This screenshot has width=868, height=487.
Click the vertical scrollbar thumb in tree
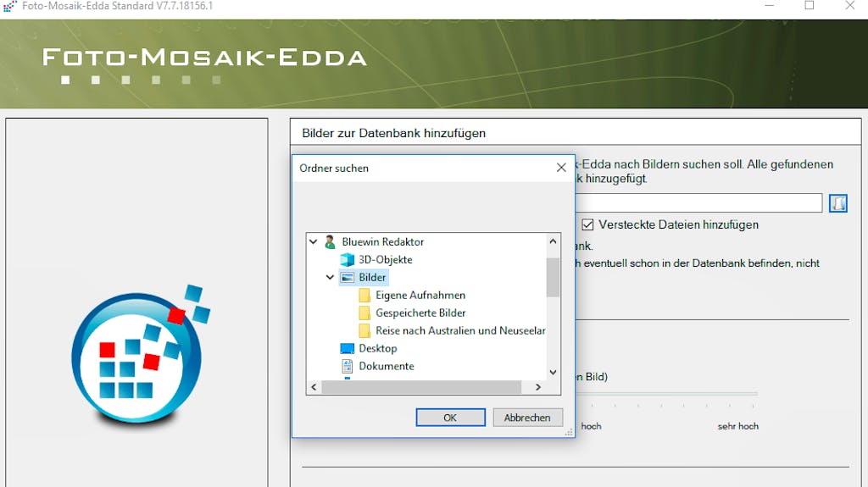pos(553,277)
